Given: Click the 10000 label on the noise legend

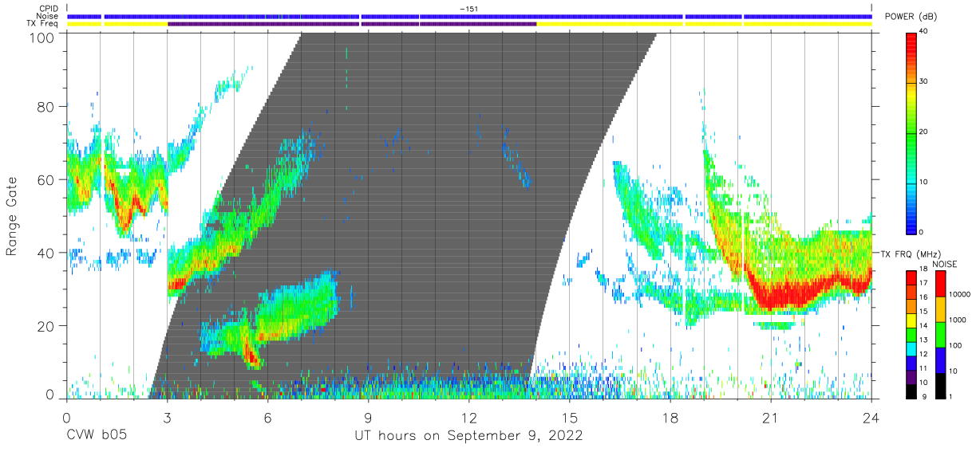Looking at the screenshot, I should [x=959, y=296].
